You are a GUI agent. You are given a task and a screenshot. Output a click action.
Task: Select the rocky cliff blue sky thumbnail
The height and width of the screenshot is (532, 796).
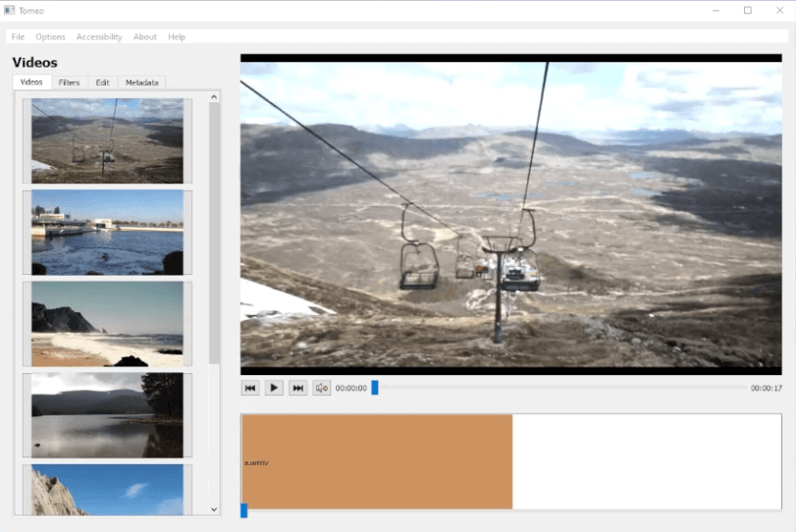tap(107, 490)
